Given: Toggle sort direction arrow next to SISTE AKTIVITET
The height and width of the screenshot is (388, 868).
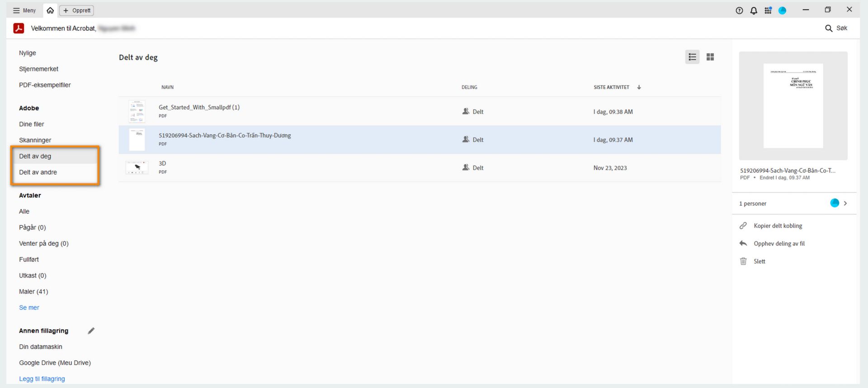Looking at the screenshot, I should click(x=639, y=87).
